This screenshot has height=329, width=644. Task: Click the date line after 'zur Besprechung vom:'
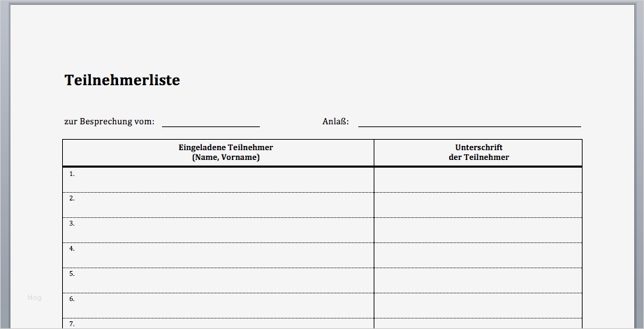[211, 126]
